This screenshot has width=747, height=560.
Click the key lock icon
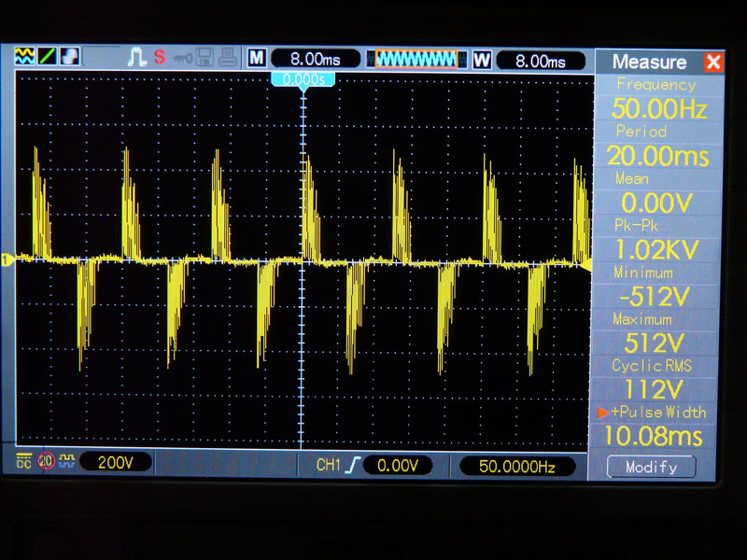(x=182, y=58)
